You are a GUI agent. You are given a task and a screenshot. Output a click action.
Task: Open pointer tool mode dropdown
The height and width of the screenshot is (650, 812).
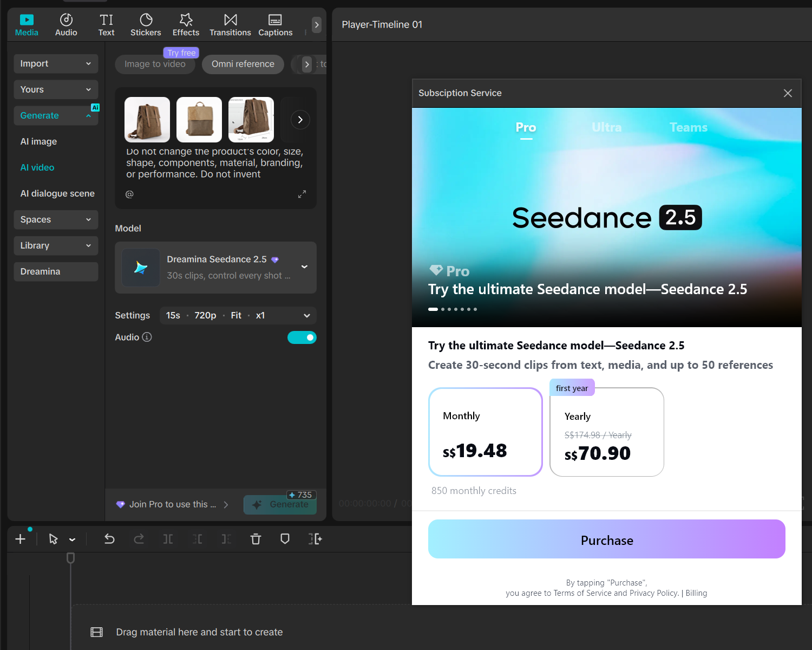click(x=72, y=539)
